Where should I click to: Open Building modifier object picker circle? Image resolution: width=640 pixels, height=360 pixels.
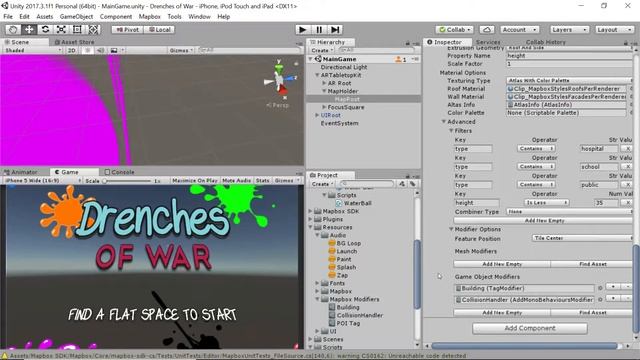(600, 288)
